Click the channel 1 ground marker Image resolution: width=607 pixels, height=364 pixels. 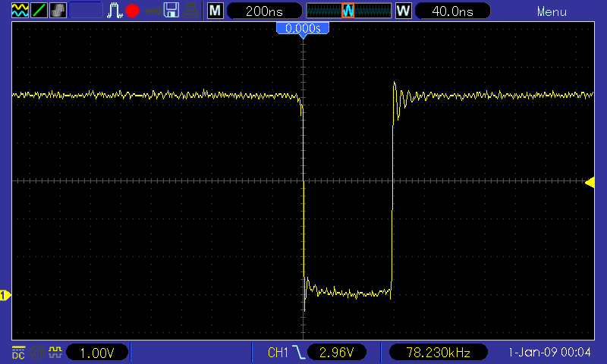pyautogui.click(x=5, y=295)
